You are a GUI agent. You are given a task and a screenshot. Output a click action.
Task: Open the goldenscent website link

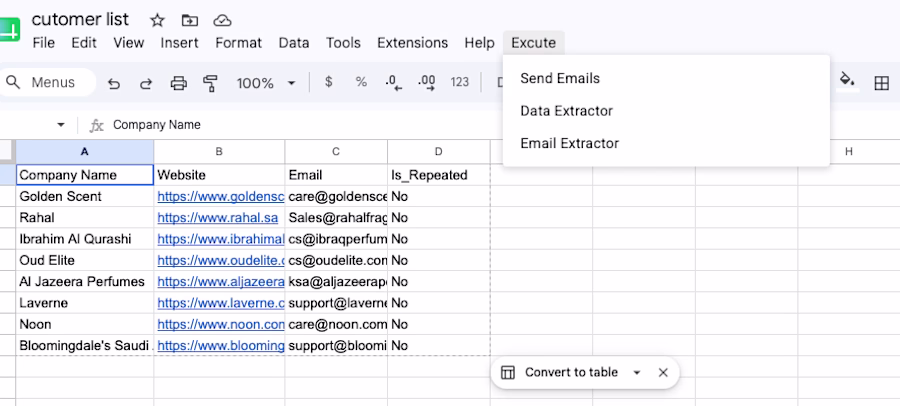coord(221,196)
